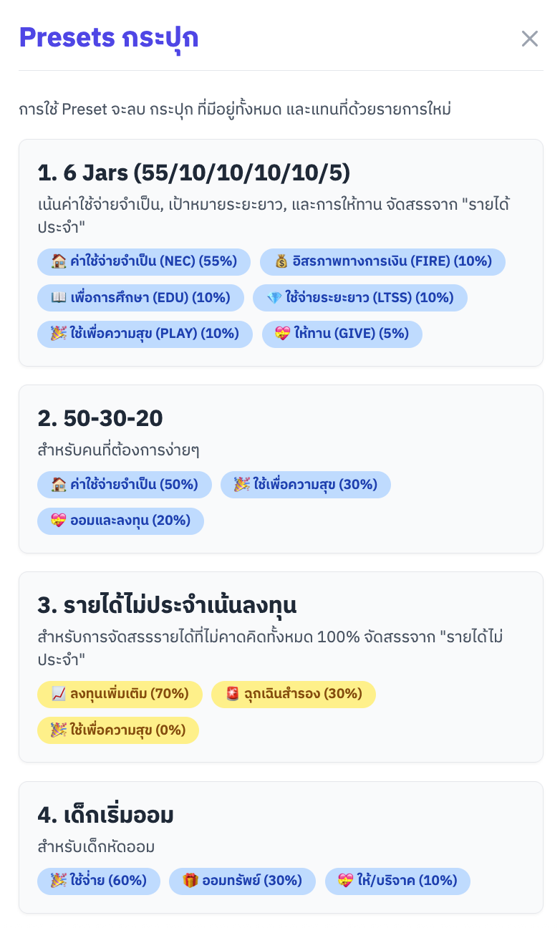Click the chart icon in ลงทุนเพิ่มเติม chip
The image size is (560, 928).
(59, 694)
